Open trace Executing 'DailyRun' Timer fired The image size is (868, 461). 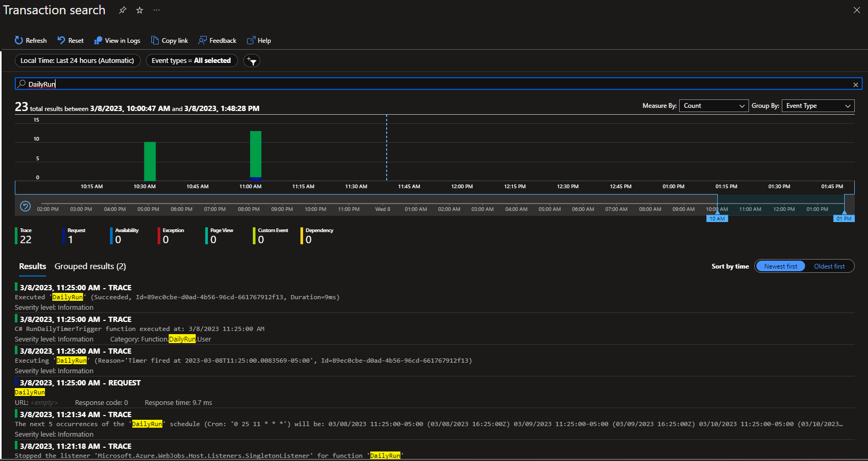tap(435, 361)
